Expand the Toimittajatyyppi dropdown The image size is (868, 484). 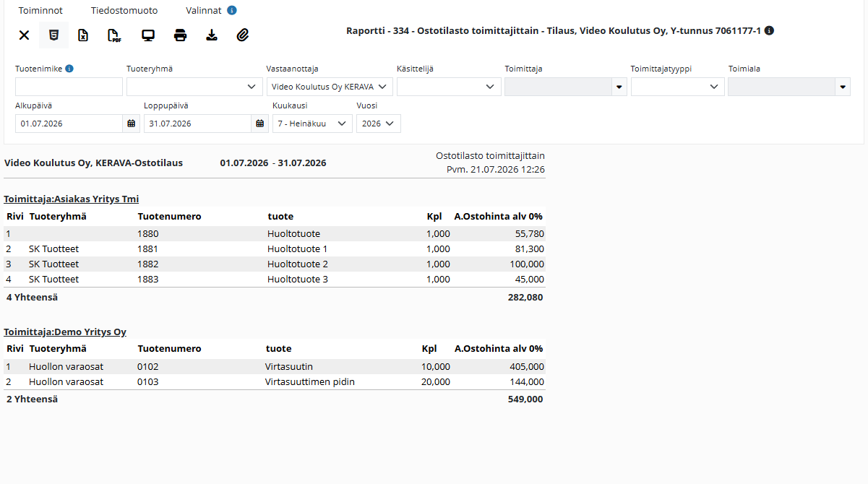click(677, 87)
